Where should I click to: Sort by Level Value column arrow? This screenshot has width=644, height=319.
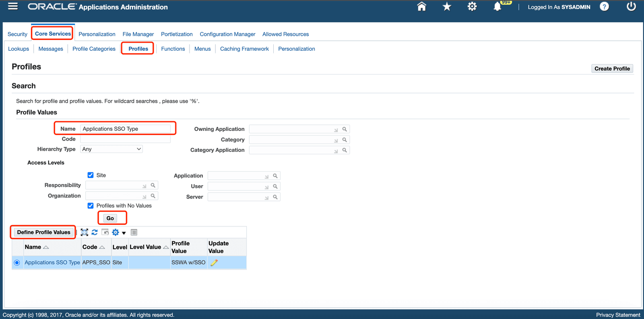(x=166, y=247)
